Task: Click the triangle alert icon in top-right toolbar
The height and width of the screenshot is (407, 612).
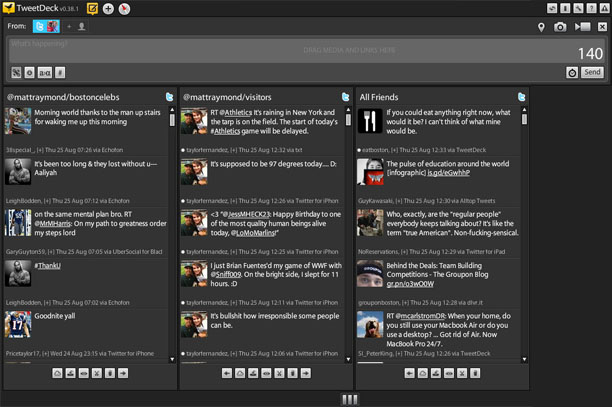Action: point(604,8)
